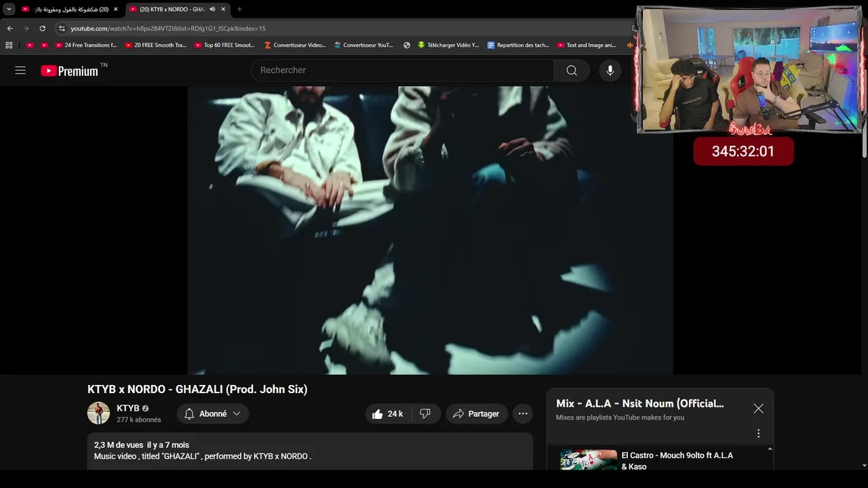
Task: Open 20 FREE Smooth Tra... bookmark
Action: coord(156,45)
